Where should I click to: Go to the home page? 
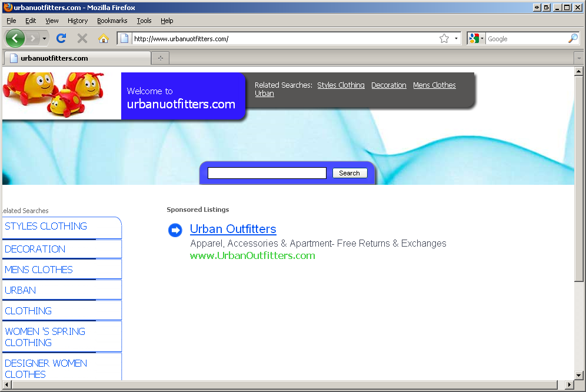(x=103, y=38)
